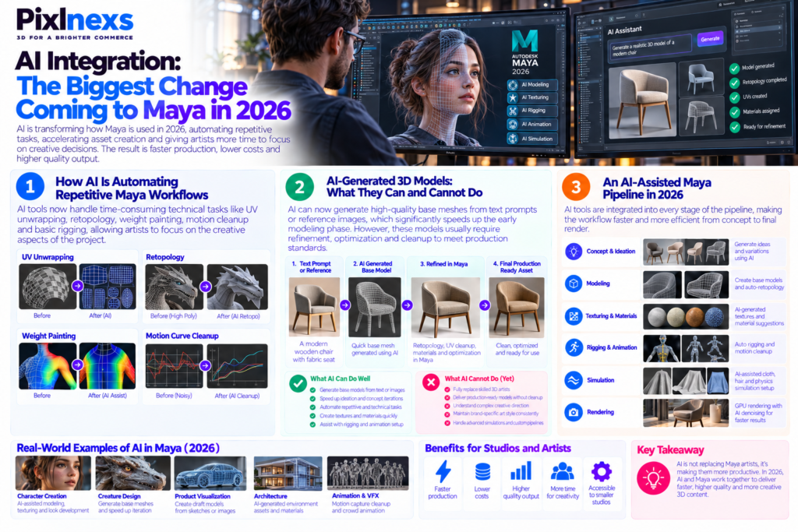Click the UVs created green checkmark
The height and width of the screenshot is (532, 798).
tap(734, 97)
